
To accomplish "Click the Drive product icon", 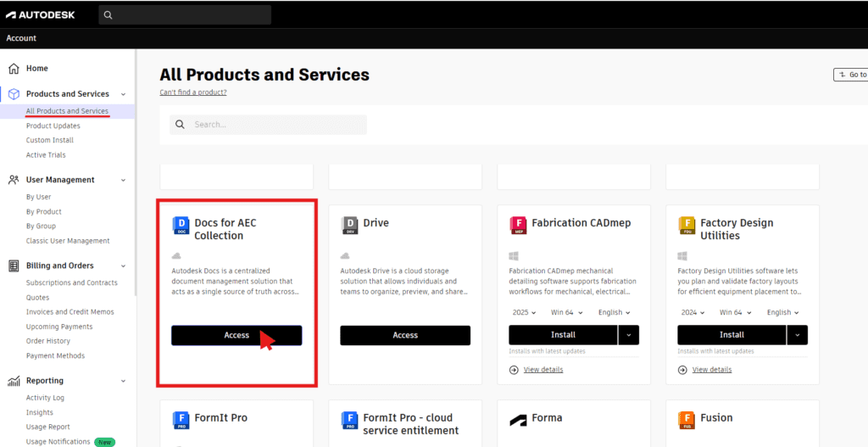I will coord(350,224).
